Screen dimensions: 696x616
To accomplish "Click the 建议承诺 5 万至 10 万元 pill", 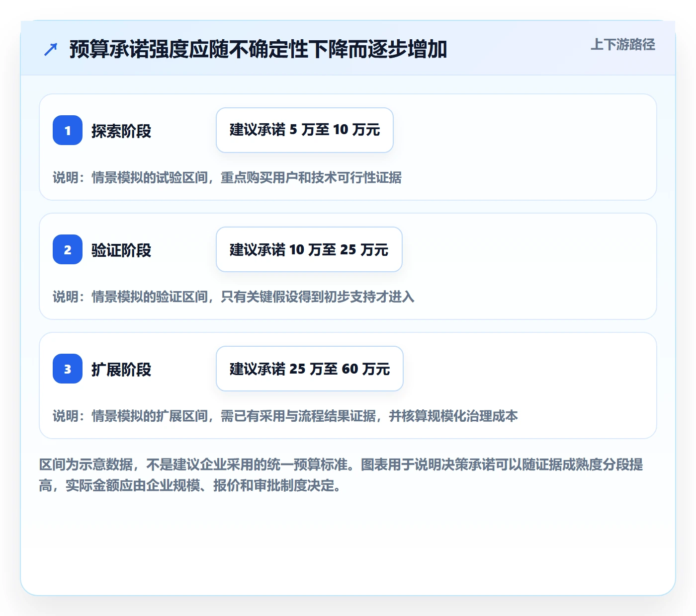I will [x=305, y=130].
